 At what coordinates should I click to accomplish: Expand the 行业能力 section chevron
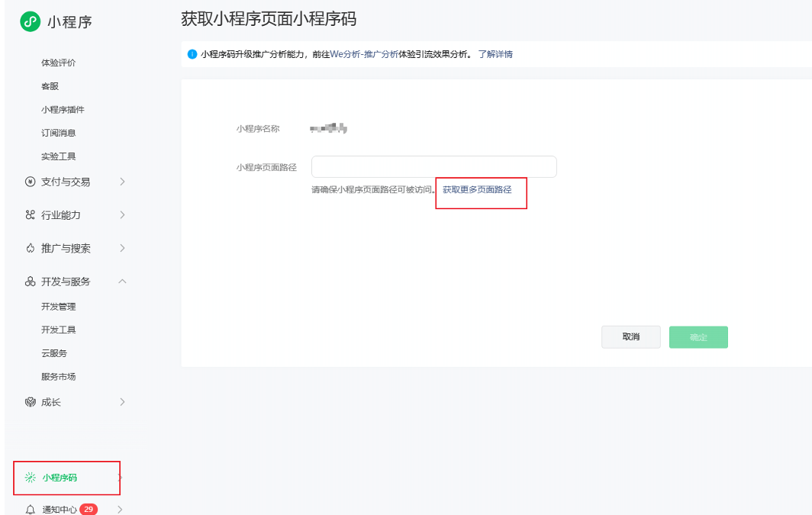tap(122, 215)
